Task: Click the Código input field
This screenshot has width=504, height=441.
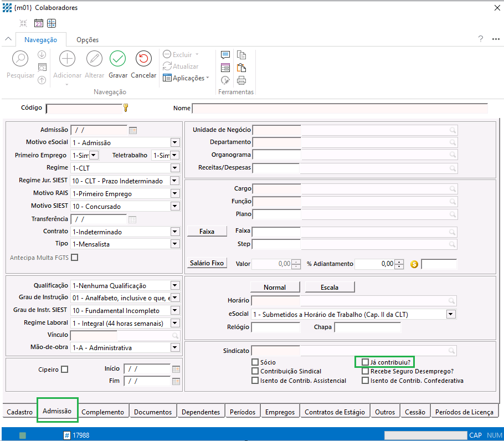Action: coord(84,109)
